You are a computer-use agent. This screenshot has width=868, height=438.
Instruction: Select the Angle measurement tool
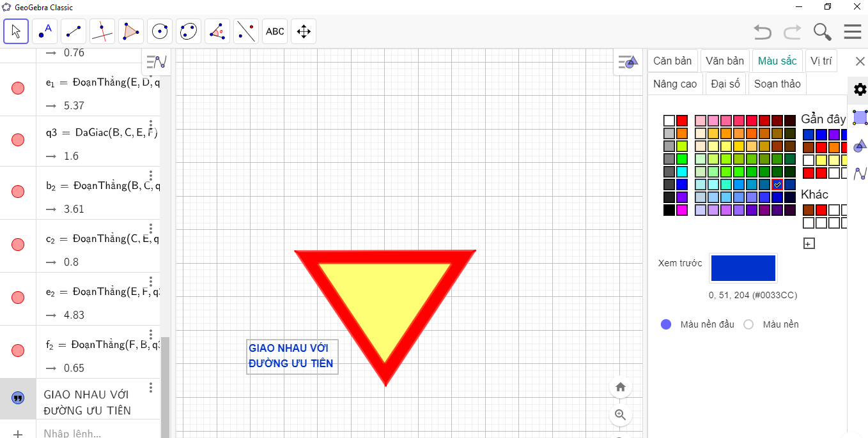point(217,31)
